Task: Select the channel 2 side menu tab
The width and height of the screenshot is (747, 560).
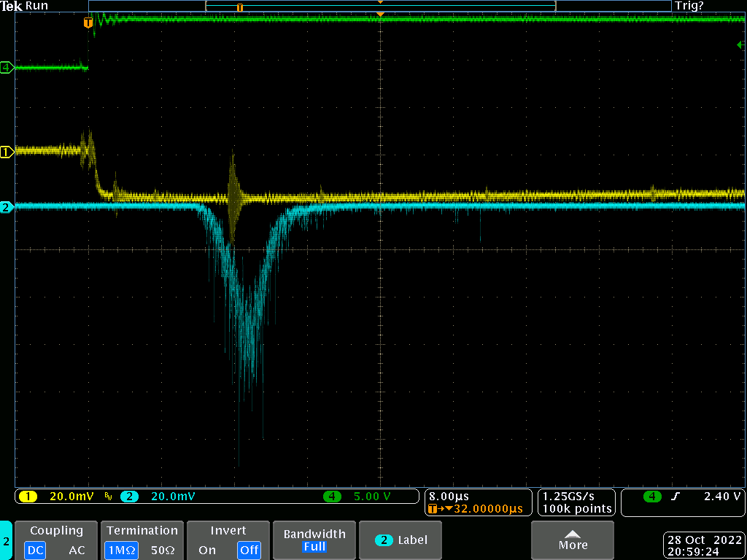Action: click(6, 541)
